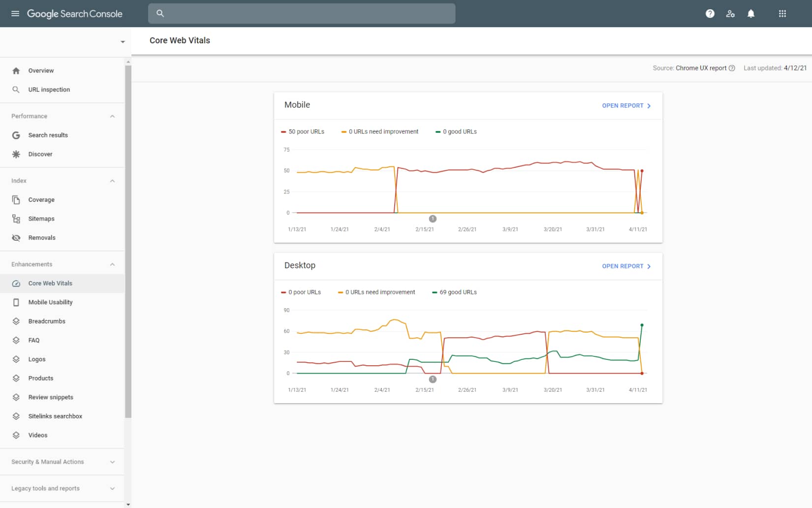
Task: Open URL inspection with its magnifier icon
Action: (x=16, y=90)
